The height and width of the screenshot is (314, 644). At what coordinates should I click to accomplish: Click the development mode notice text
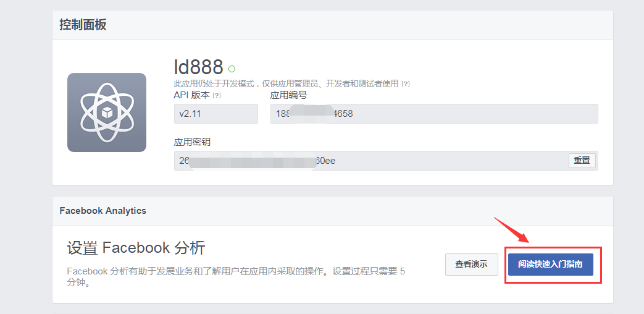coord(286,83)
